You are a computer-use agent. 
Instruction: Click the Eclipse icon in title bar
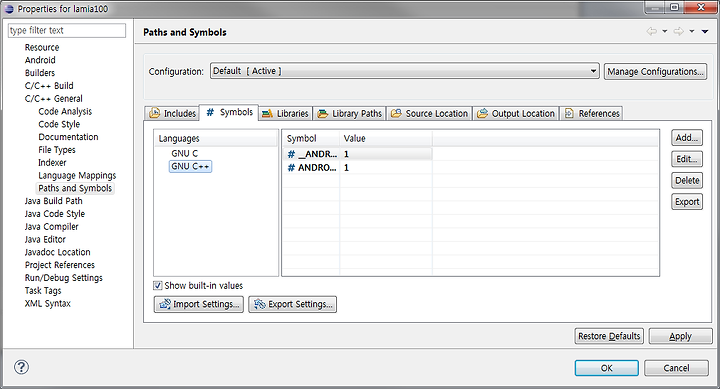(x=9, y=9)
